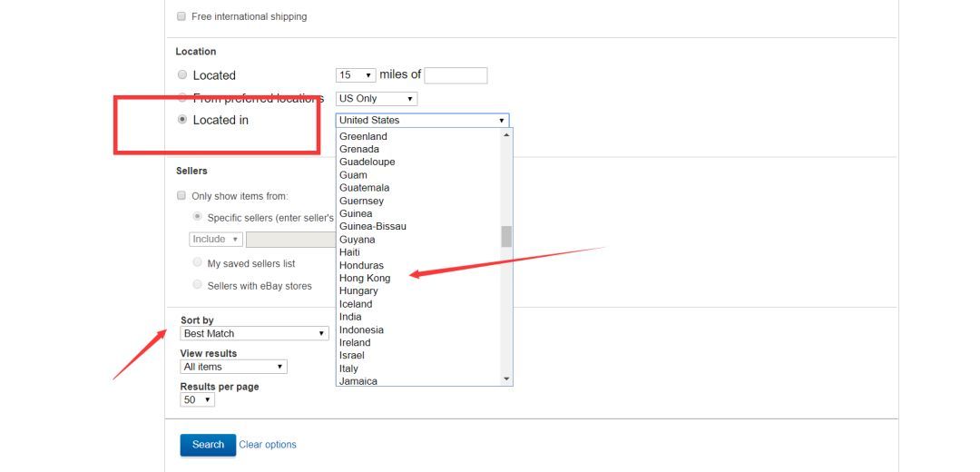This screenshot has width=980, height=472.
Task: Click the country list scroll-up arrow
Action: click(506, 135)
